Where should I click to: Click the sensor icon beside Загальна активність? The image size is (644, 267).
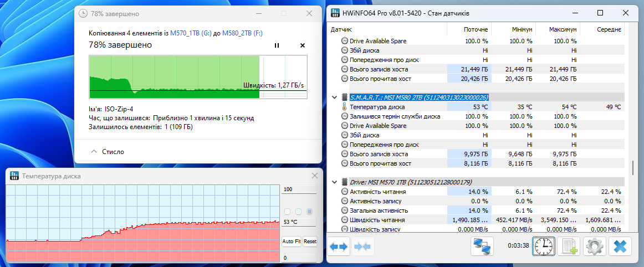[344, 210]
